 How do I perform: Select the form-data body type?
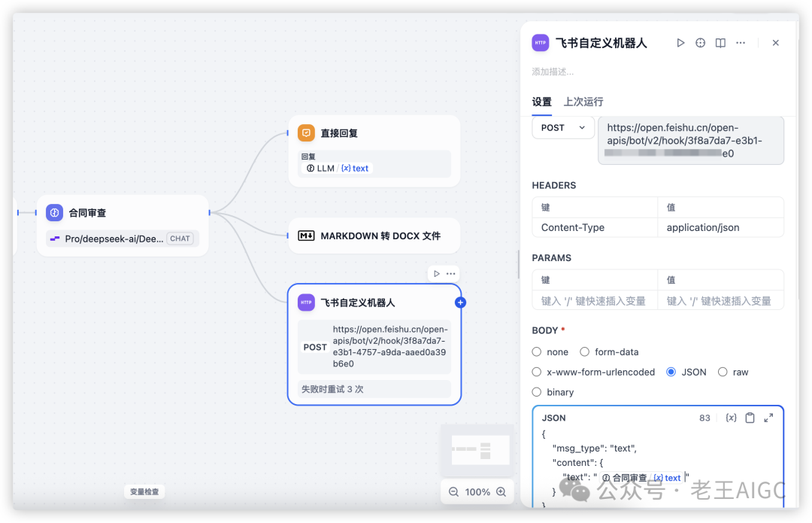coord(583,351)
